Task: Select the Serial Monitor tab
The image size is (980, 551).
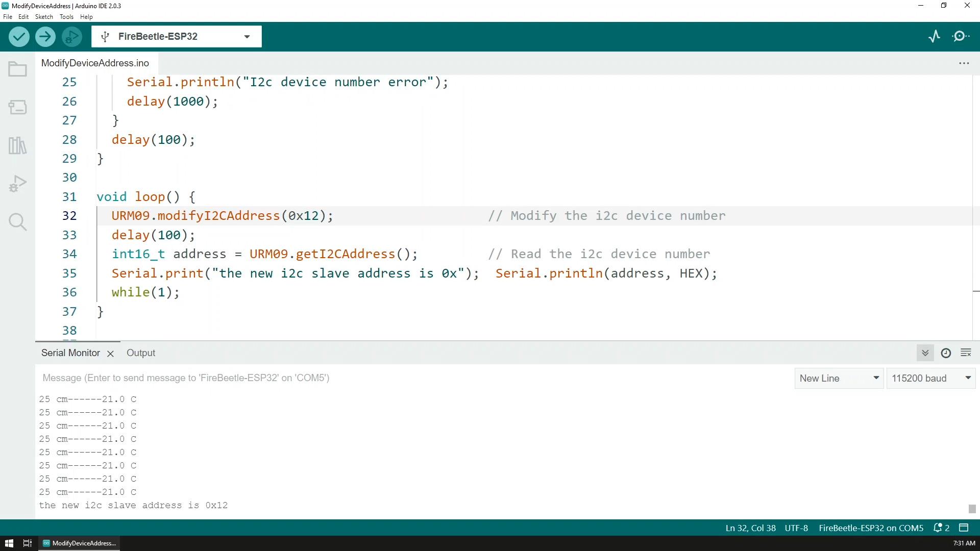Action: coord(70,353)
